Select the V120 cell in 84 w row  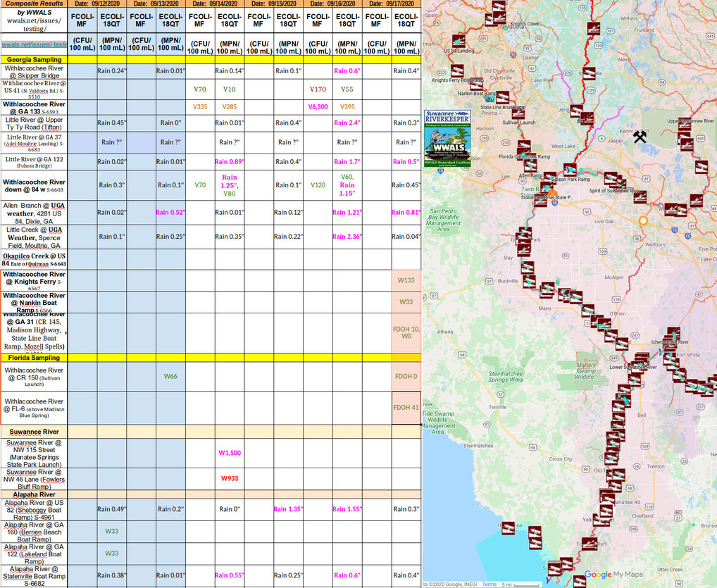318,185
